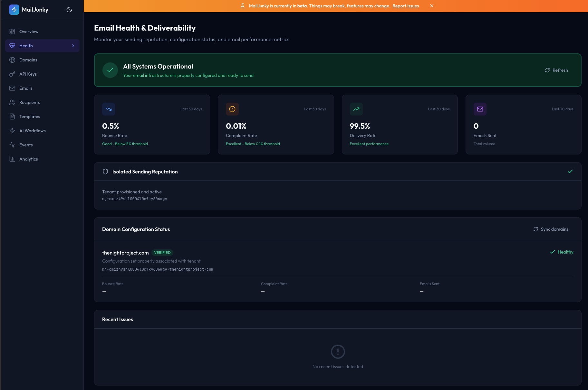The width and height of the screenshot is (588, 390).
Task: Open the Domains globe icon
Action: pyautogui.click(x=12, y=60)
